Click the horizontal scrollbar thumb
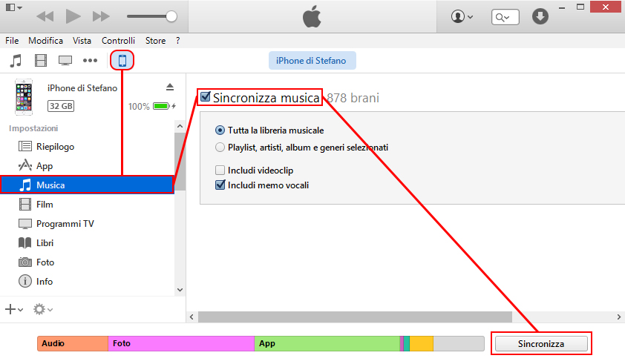 click(355, 317)
